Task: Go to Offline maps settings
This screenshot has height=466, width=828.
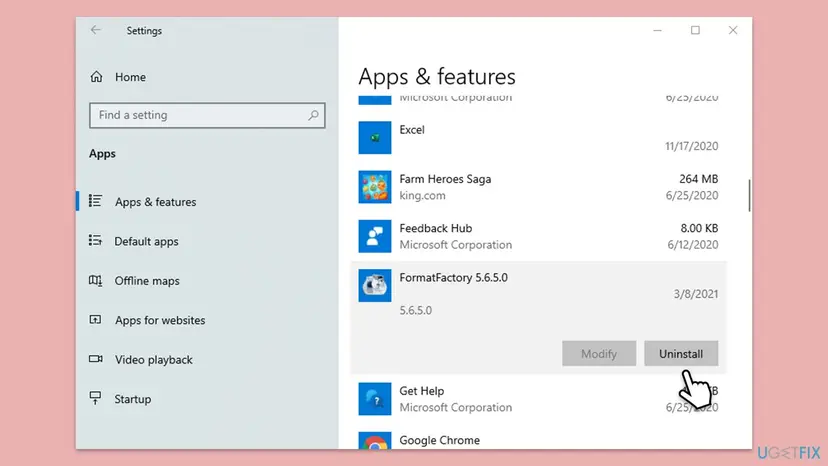Action: pyautogui.click(x=147, y=281)
